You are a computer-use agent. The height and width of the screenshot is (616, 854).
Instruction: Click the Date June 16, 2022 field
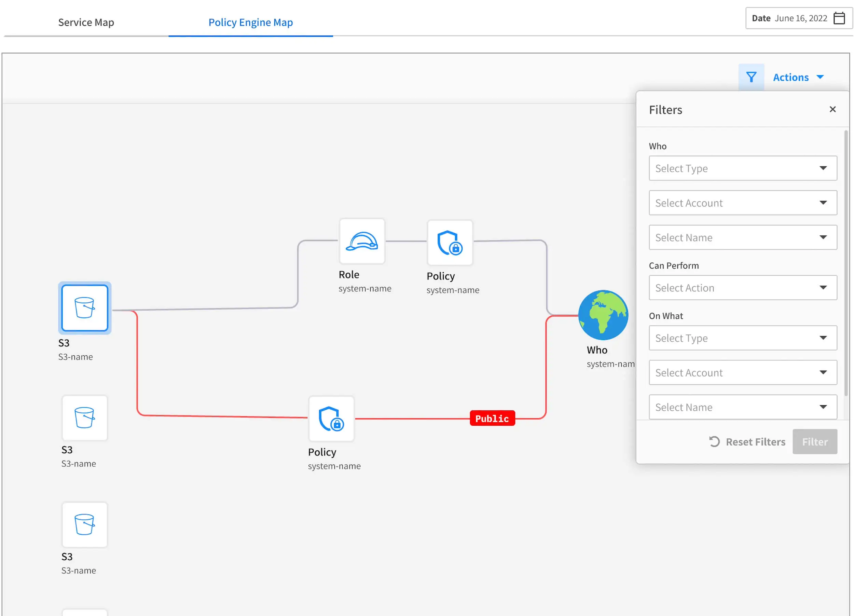tap(799, 18)
